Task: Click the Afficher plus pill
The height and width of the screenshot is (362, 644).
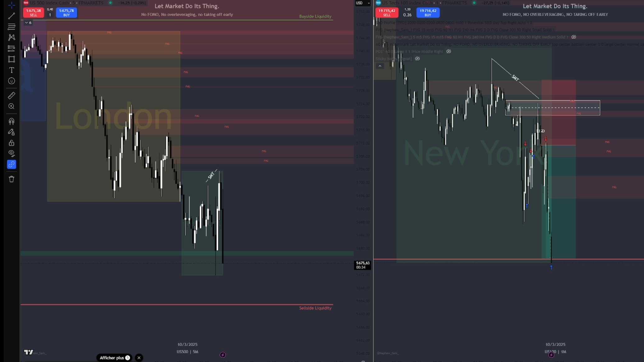Action: (114, 358)
